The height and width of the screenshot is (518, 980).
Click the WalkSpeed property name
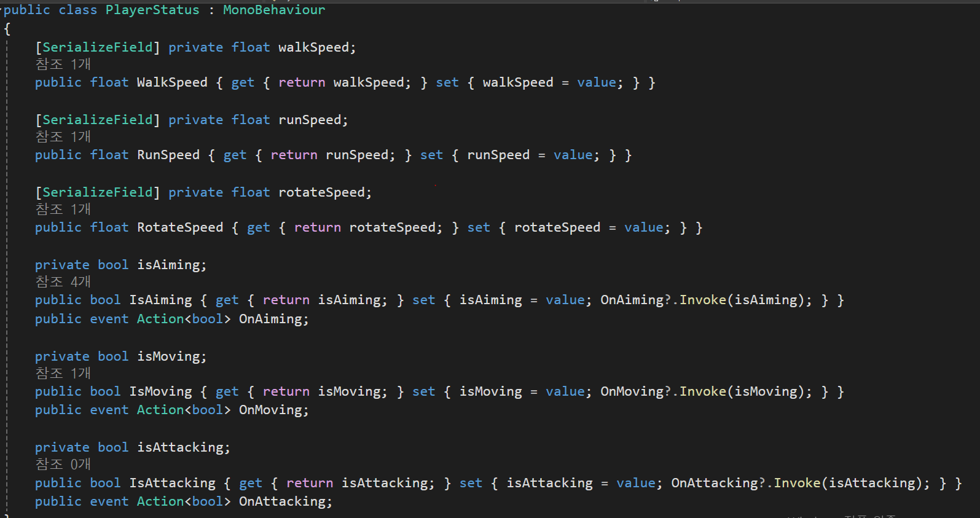(172, 82)
